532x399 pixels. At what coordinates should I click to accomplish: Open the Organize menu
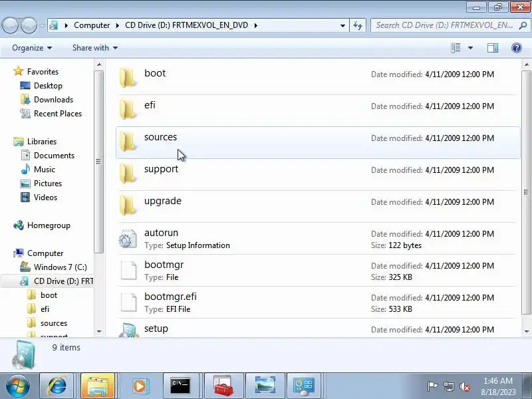pyautogui.click(x=32, y=48)
